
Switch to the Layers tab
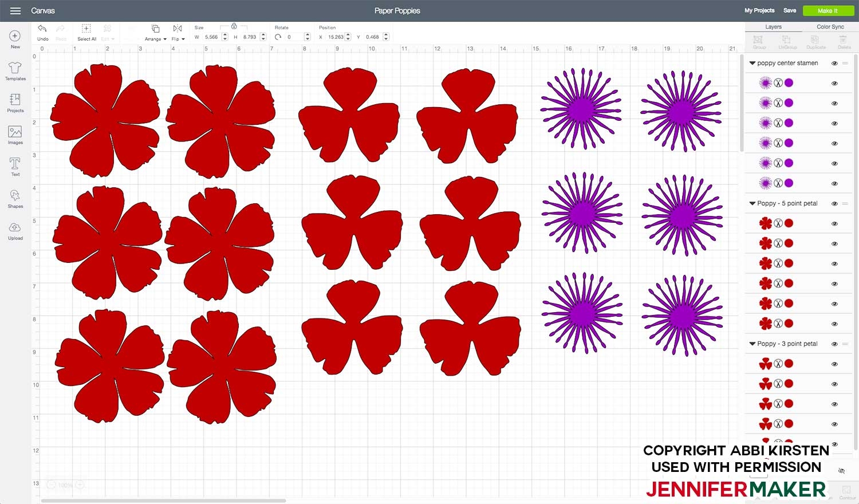pos(773,27)
